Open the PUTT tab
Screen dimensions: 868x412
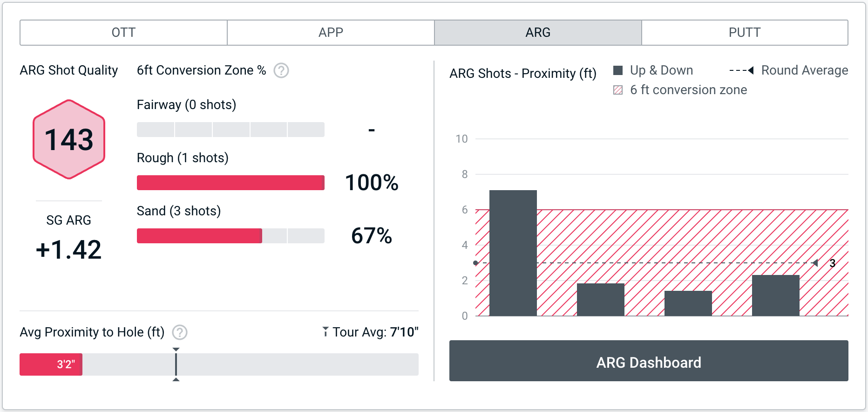coord(745,33)
